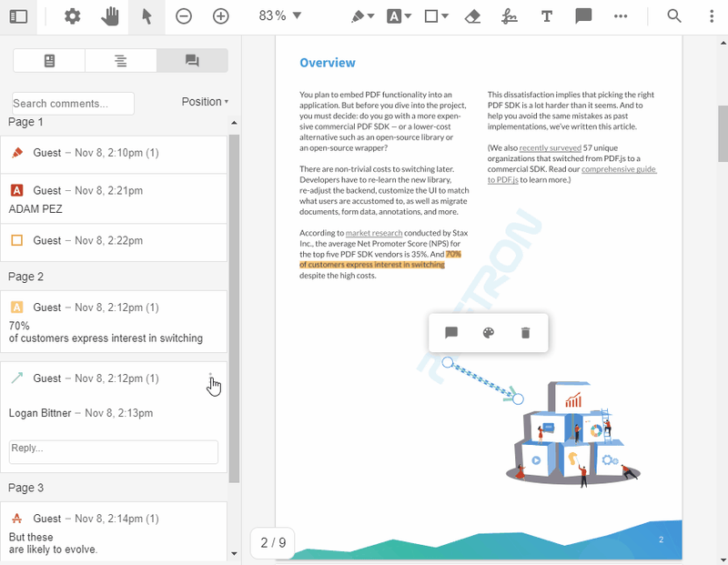Viewport: 728px width, 565px height.
Task: Switch to the Comments notes panel tab
Action: coord(192,60)
